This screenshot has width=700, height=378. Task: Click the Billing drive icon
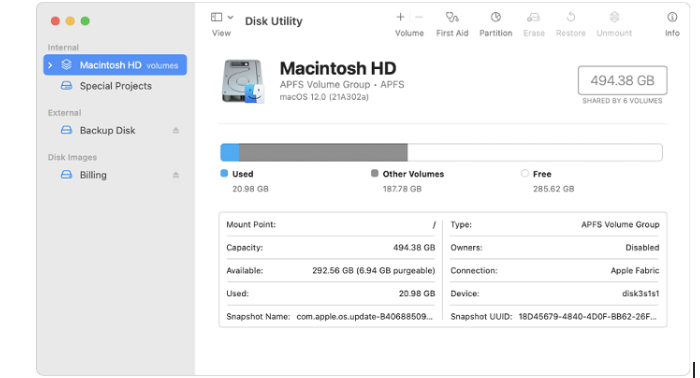tap(66, 175)
